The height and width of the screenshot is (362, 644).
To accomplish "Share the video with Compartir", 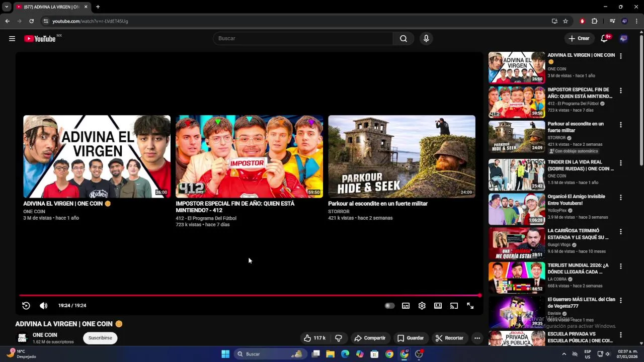I will (x=370, y=338).
